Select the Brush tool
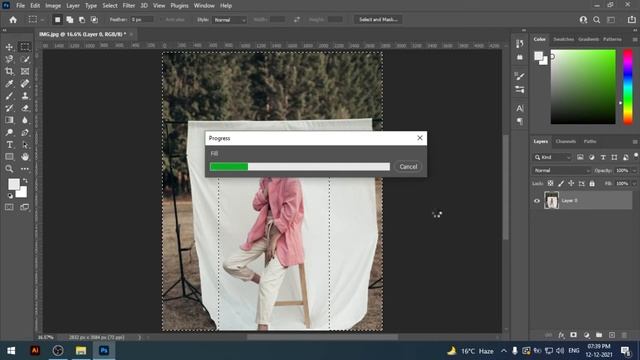Viewport: 640px width, 360px height. pyautogui.click(x=9, y=96)
